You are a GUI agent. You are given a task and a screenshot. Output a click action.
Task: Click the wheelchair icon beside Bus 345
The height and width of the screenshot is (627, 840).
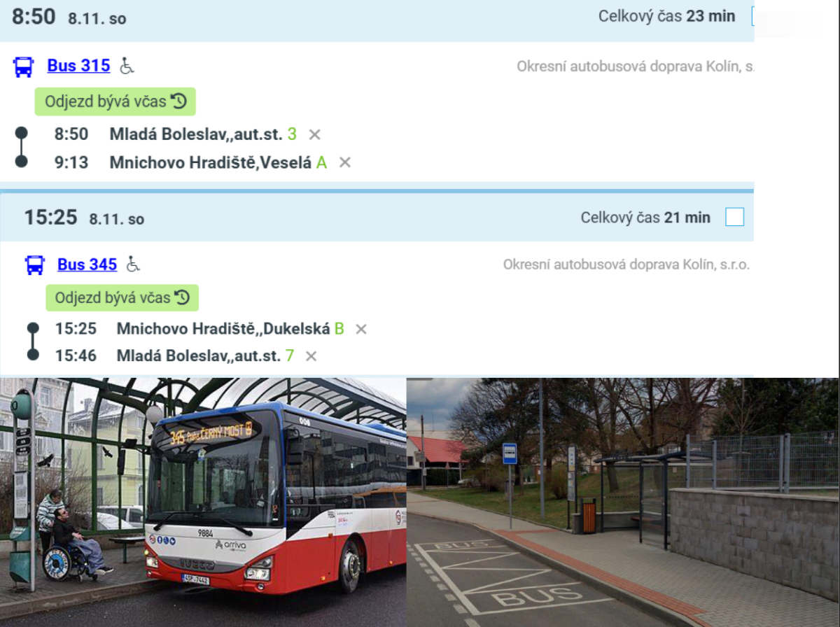[x=133, y=265]
